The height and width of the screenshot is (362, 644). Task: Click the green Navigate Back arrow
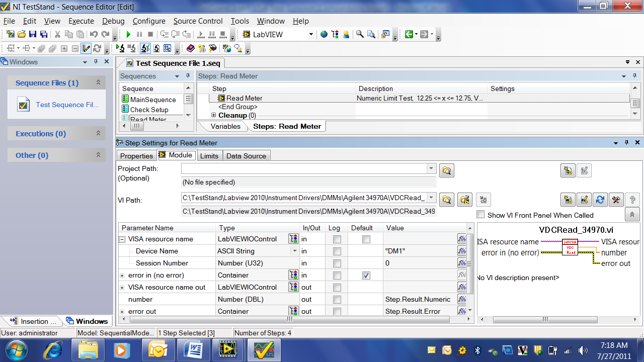point(409,35)
